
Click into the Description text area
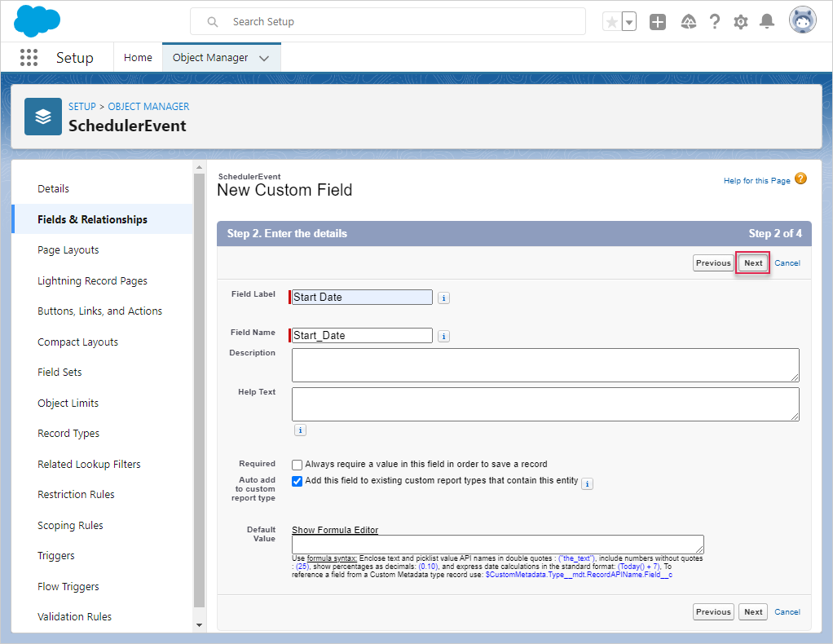pos(544,365)
